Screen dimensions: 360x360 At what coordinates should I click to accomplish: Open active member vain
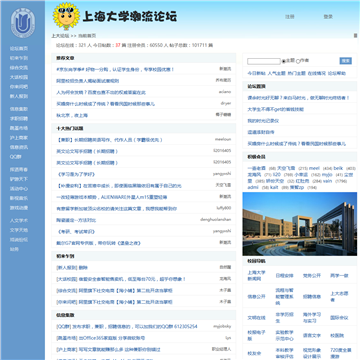[328, 181]
